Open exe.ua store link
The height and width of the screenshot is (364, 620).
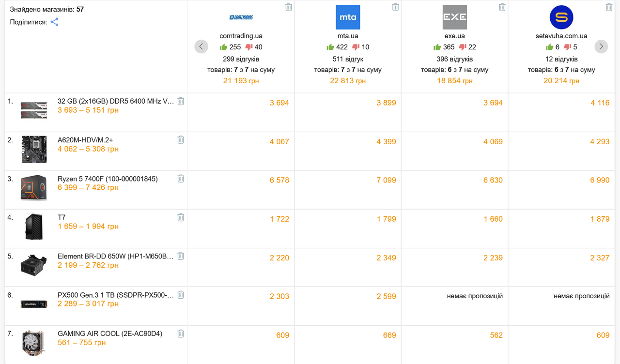pyautogui.click(x=455, y=36)
